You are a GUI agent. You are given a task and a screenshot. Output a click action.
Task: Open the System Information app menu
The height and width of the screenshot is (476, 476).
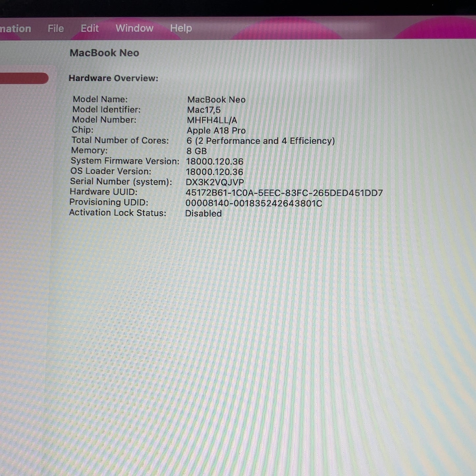click(x=15, y=29)
